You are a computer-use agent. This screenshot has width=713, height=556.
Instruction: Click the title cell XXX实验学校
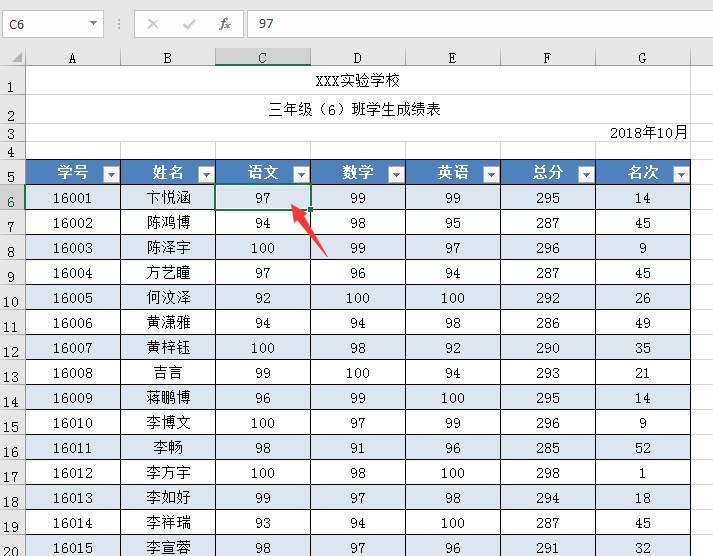(358, 81)
